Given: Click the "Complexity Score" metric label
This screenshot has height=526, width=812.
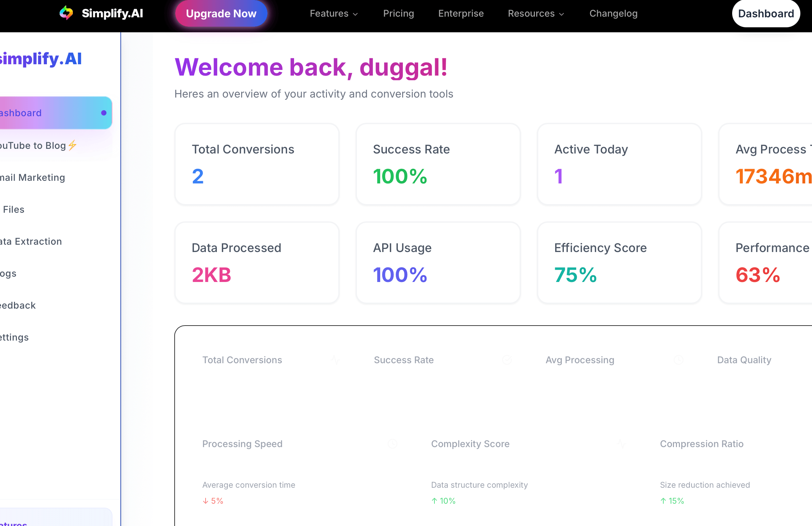Looking at the screenshot, I should click(x=470, y=444).
